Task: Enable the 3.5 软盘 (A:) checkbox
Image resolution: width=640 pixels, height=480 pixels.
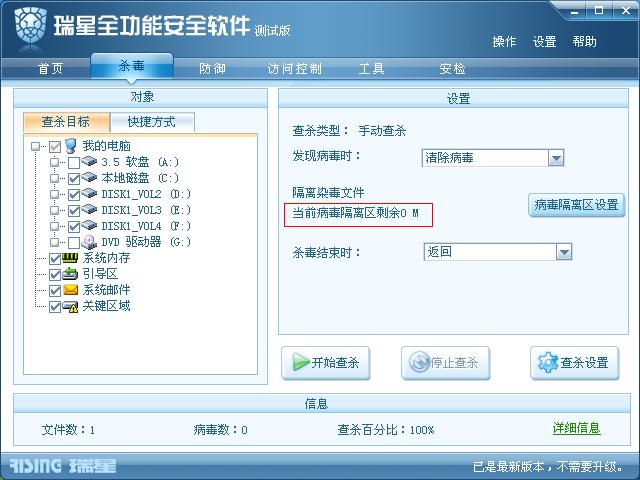Action: [x=74, y=163]
